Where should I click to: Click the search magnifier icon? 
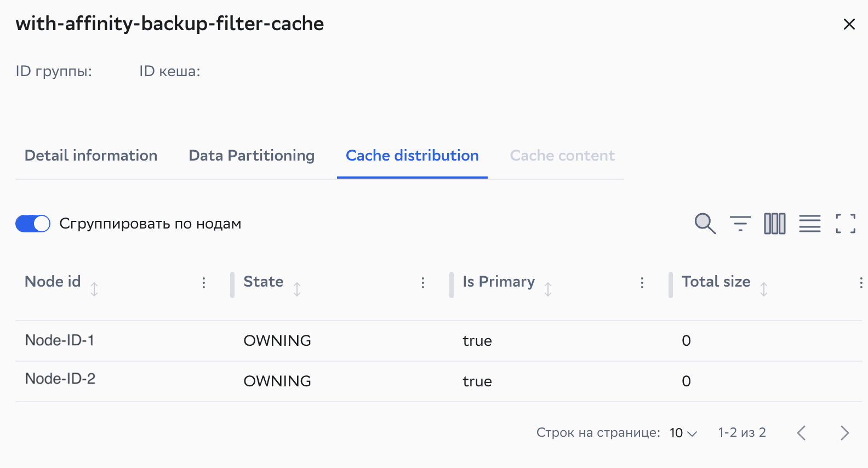click(705, 224)
